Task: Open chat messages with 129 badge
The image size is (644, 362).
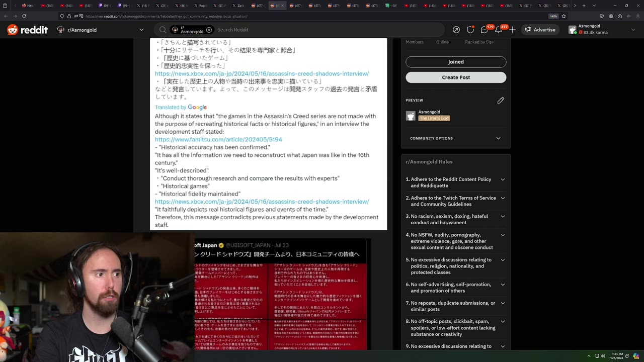Action: point(485,30)
